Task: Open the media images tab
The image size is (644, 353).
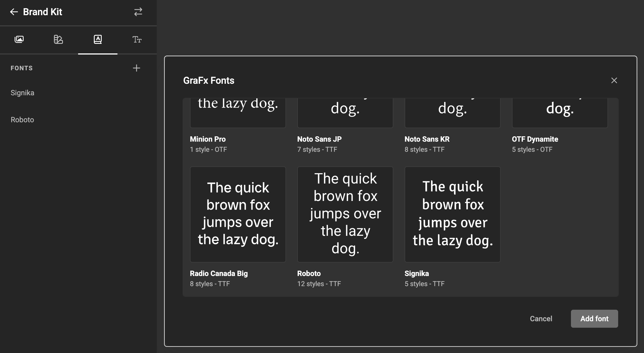Action: (19, 39)
